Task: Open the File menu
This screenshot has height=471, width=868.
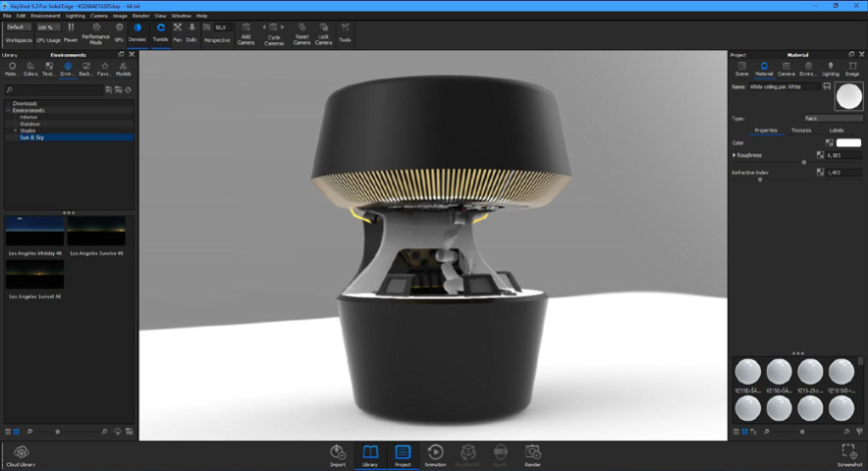Action: 7,16
